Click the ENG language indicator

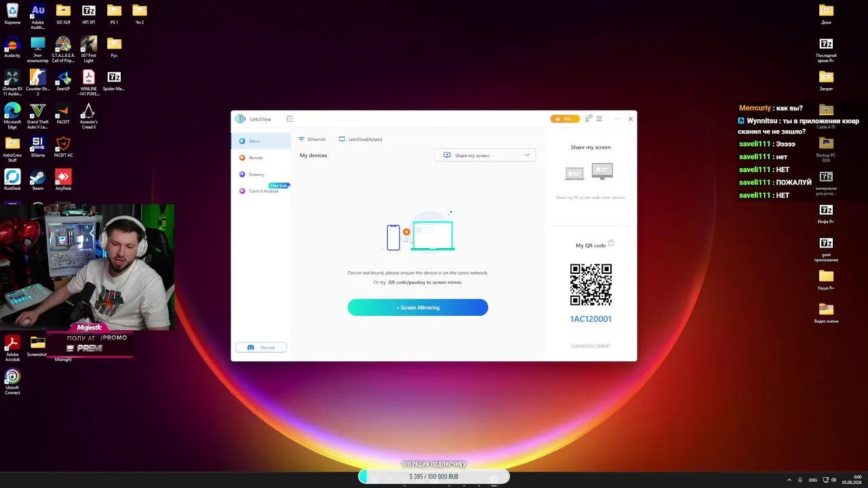click(x=813, y=480)
